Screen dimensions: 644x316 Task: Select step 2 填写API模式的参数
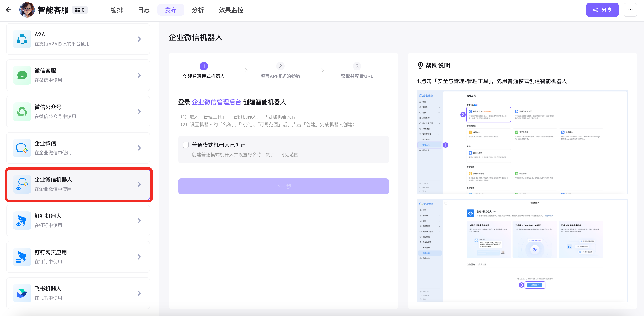point(280,71)
